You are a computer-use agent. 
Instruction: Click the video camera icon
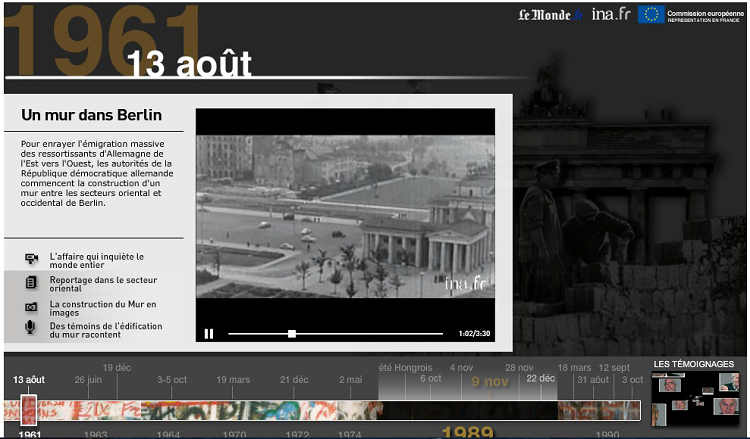31,259
